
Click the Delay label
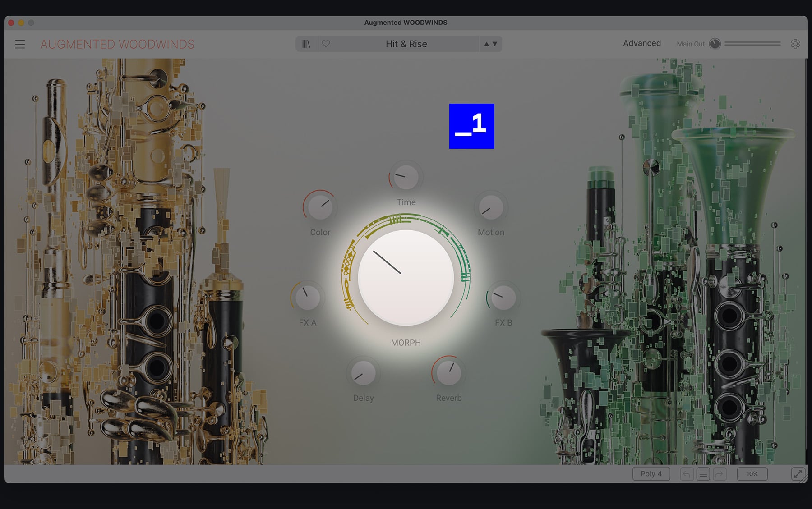(x=363, y=398)
